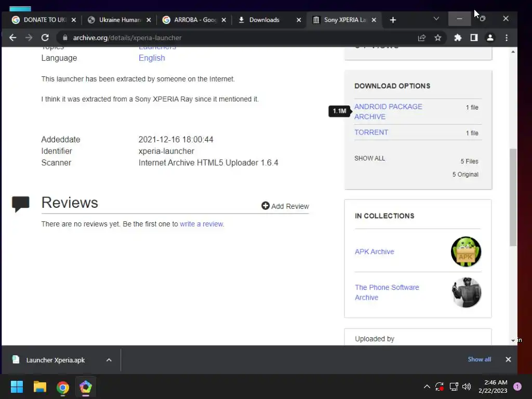This screenshot has width=532, height=399.
Task: Close the Ukraine Human tab
Action: point(149,20)
